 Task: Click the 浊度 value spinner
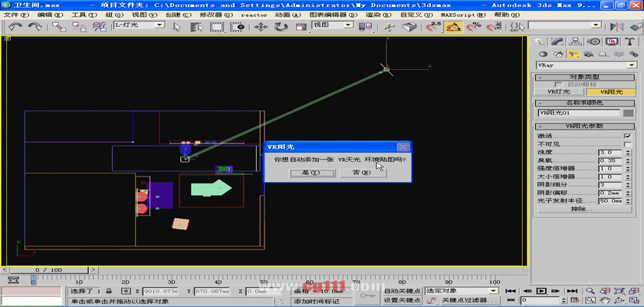click(x=628, y=153)
